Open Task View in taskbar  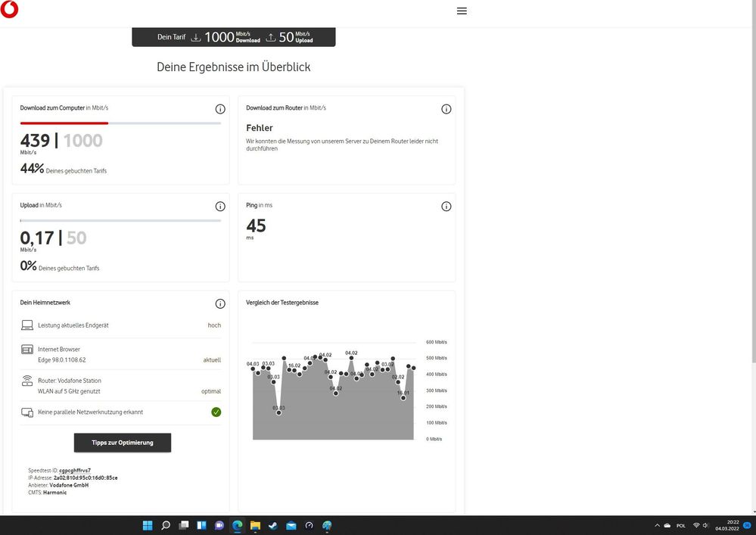click(x=184, y=525)
